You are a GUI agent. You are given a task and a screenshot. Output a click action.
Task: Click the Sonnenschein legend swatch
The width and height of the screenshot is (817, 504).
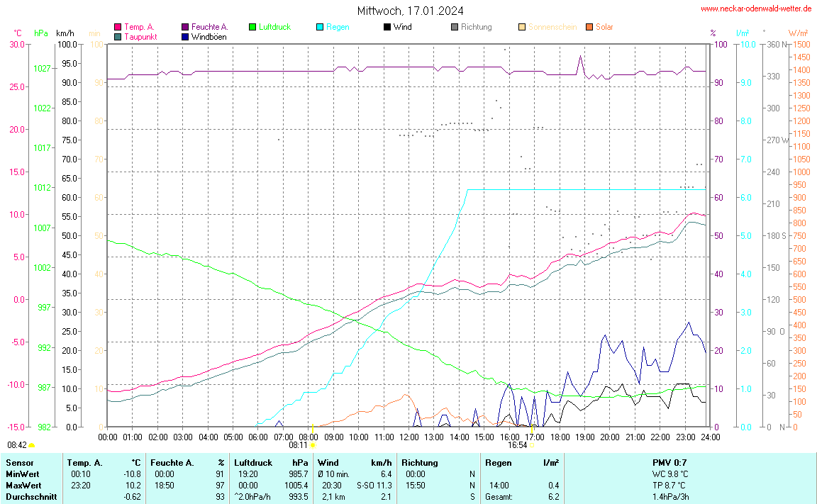coord(522,27)
